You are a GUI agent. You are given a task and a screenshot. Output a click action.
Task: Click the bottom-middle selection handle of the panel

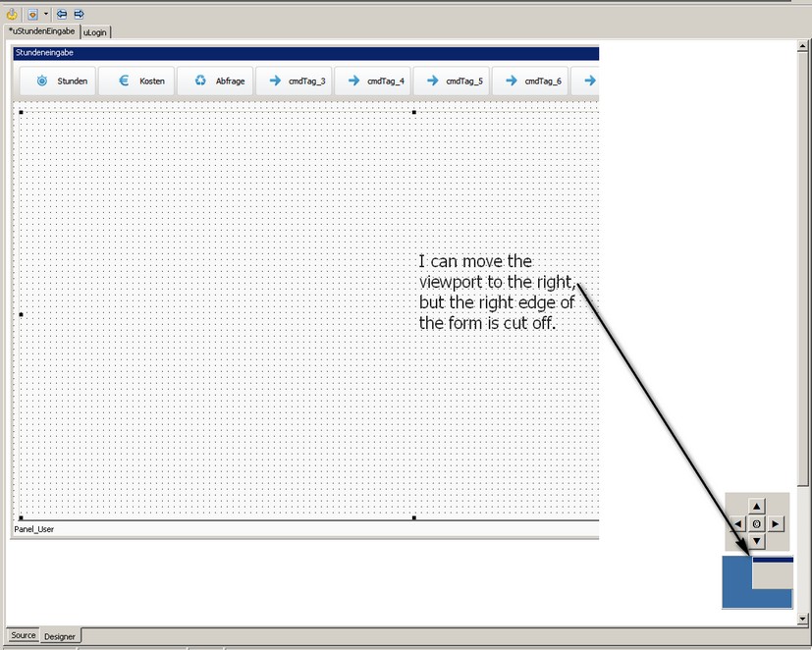[413, 517]
